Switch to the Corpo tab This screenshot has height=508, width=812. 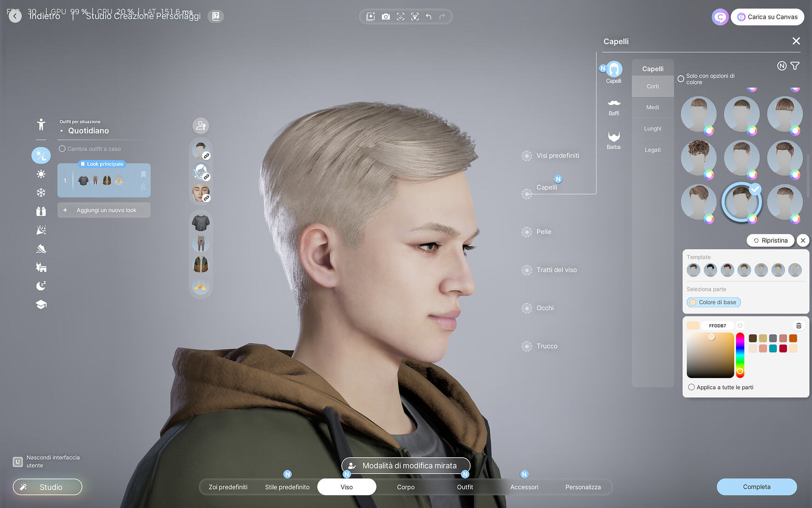[406, 487]
